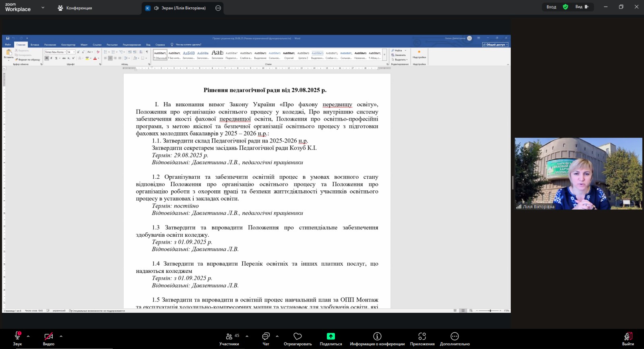Screen dimensions: 644x349
Task: Expand audio options chevron next to Звук
Action: [28, 336]
